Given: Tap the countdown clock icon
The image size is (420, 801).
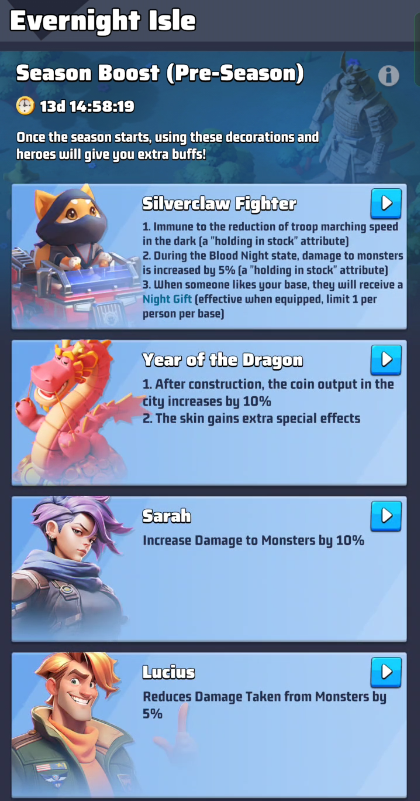Looking at the screenshot, I should point(25,106).
